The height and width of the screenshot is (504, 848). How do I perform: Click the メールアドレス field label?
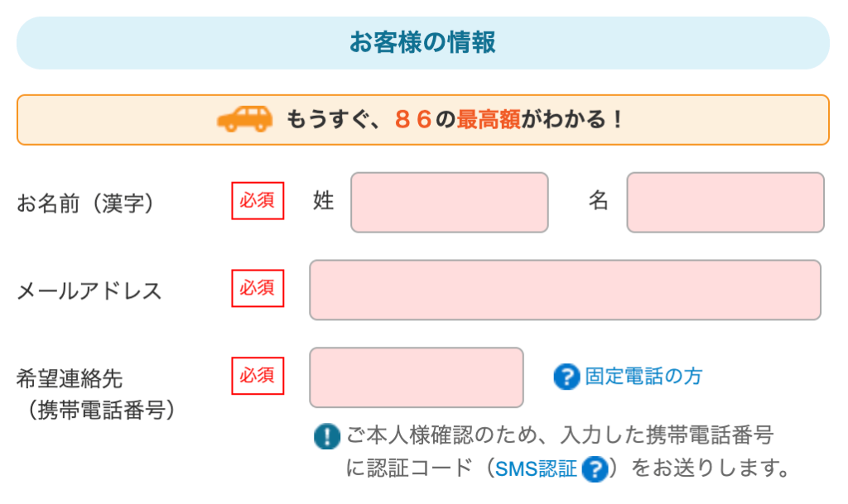(89, 291)
